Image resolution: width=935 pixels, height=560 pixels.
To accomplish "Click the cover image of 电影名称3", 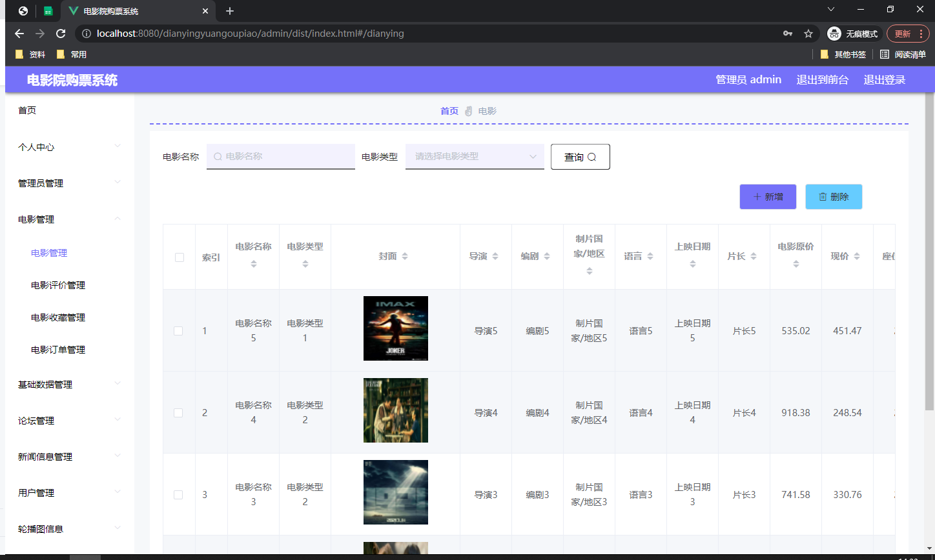I will click(396, 492).
